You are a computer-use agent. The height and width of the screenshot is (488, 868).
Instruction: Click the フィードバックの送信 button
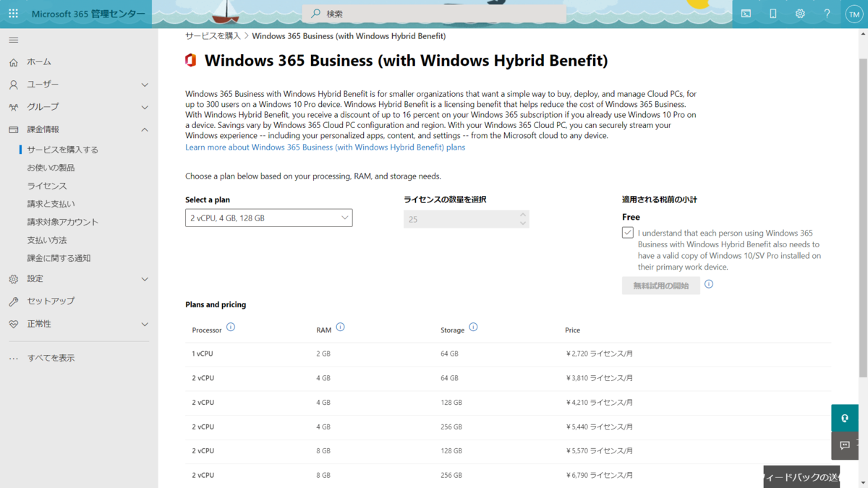coord(801,477)
